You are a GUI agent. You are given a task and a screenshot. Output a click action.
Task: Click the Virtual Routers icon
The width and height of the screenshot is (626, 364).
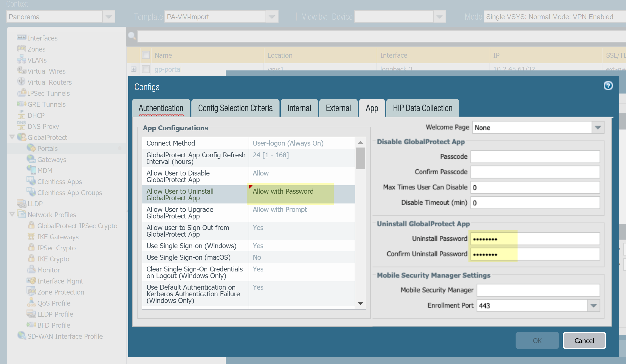pyautogui.click(x=21, y=82)
